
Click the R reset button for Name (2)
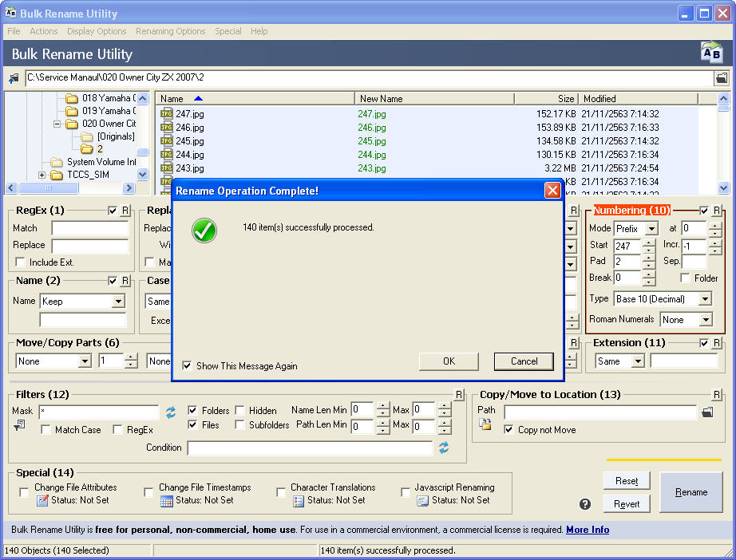[125, 281]
